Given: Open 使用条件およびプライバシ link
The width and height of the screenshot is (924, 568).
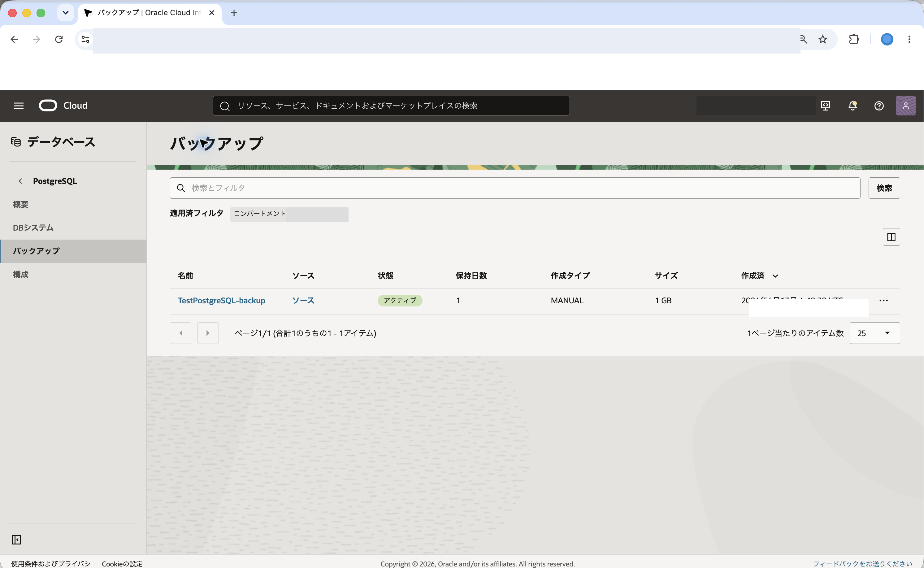Looking at the screenshot, I should pyautogui.click(x=51, y=563).
